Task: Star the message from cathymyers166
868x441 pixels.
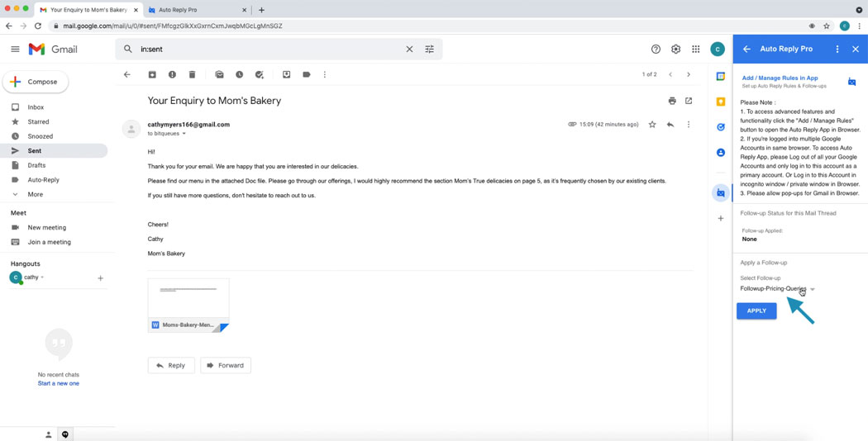Action: tap(652, 125)
